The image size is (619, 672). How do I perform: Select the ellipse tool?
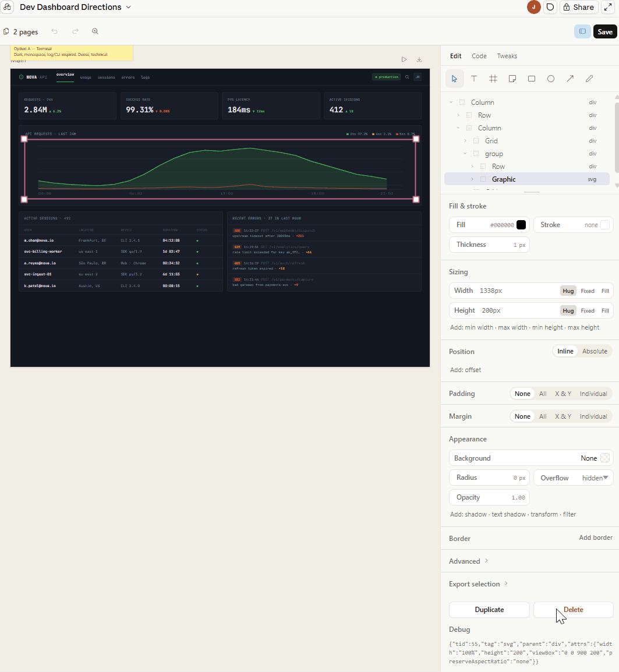pos(551,79)
